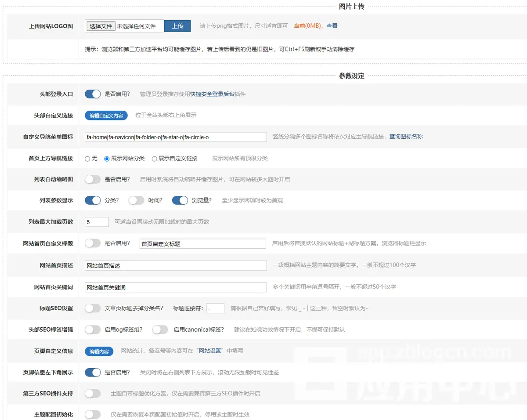Turn off the 分类 display toggle
This screenshot has width=527, height=420.
click(x=93, y=200)
